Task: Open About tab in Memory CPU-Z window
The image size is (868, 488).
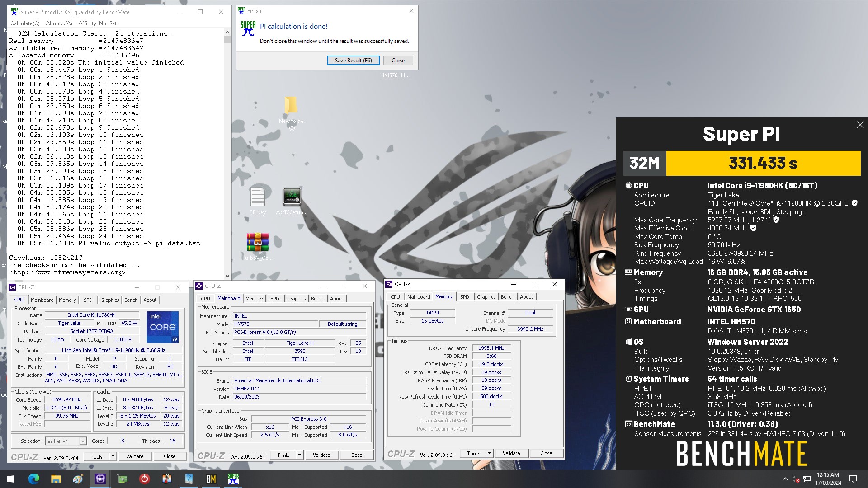Action: (526, 297)
